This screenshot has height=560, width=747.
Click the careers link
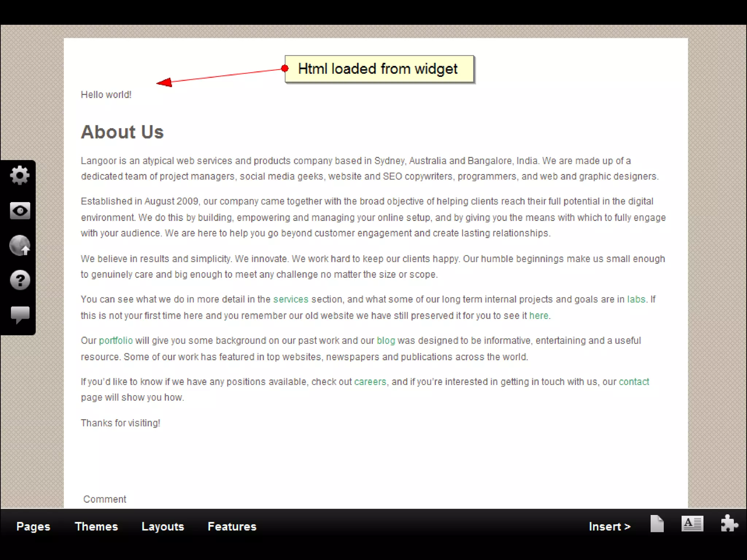point(370,382)
